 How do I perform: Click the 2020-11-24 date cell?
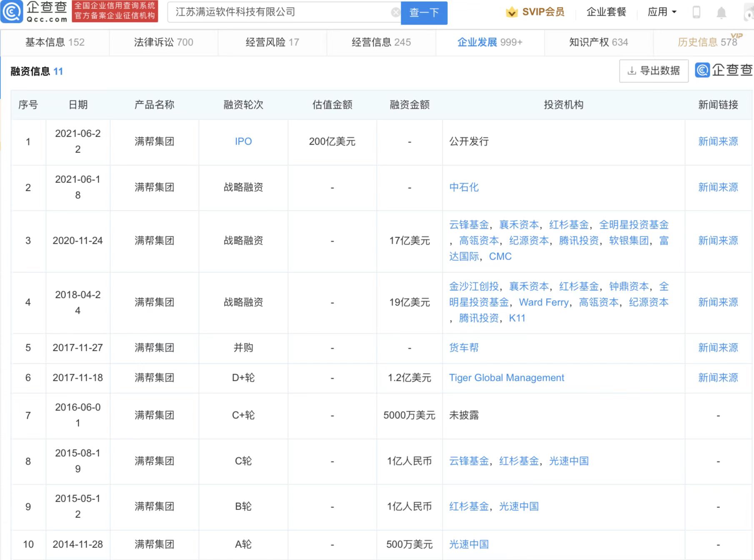click(x=78, y=241)
